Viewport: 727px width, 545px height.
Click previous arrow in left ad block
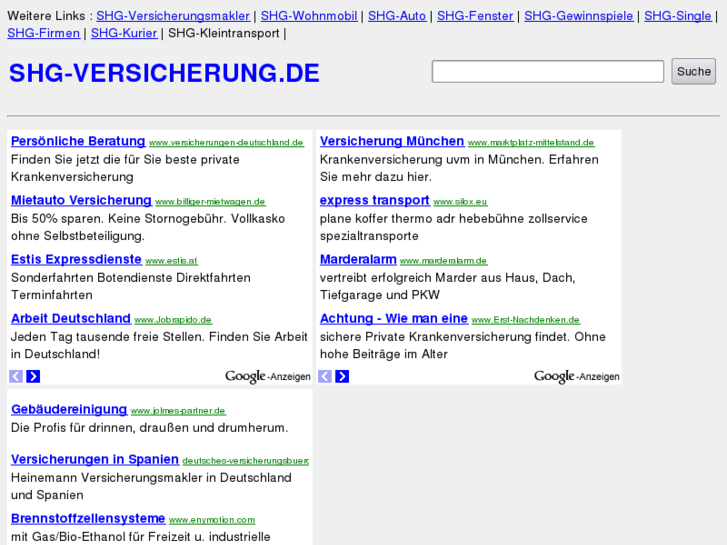coord(16,376)
